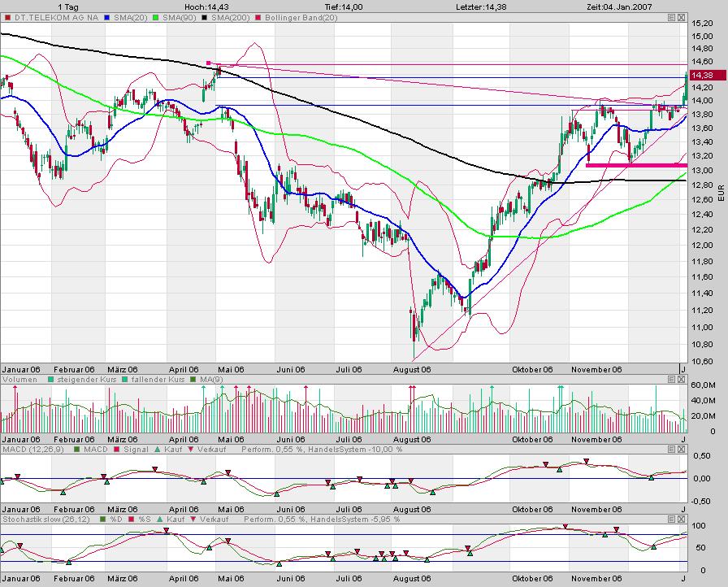The image size is (728, 587).
Task: Click the 14,38 current price tag
Action: click(701, 76)
